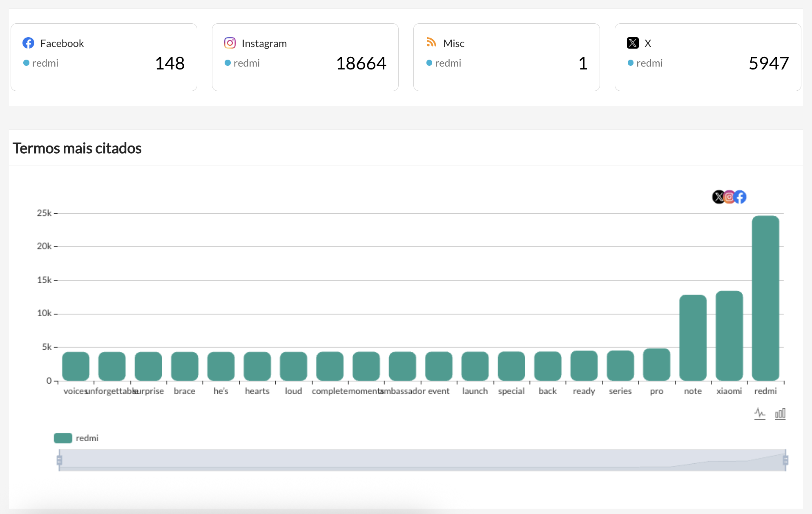Click the redmi bar in the chart
The height and width of the screenshot is (514, 812).
tap(765, 298)
